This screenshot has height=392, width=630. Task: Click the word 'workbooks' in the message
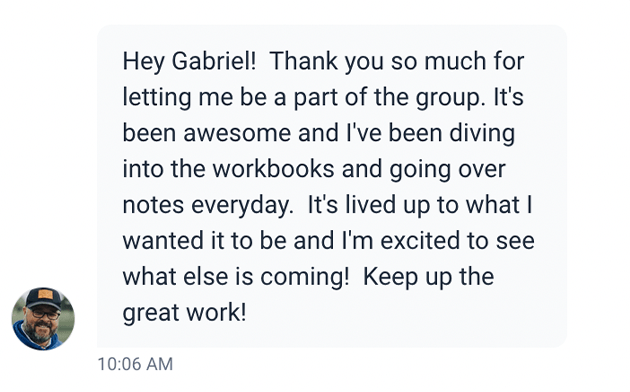(x=273, y=169)
